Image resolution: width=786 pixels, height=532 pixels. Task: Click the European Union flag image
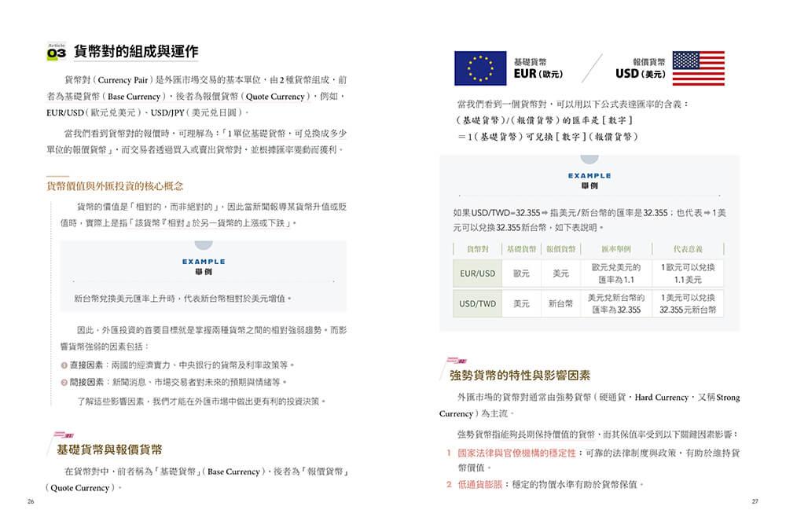coord(480,68)
